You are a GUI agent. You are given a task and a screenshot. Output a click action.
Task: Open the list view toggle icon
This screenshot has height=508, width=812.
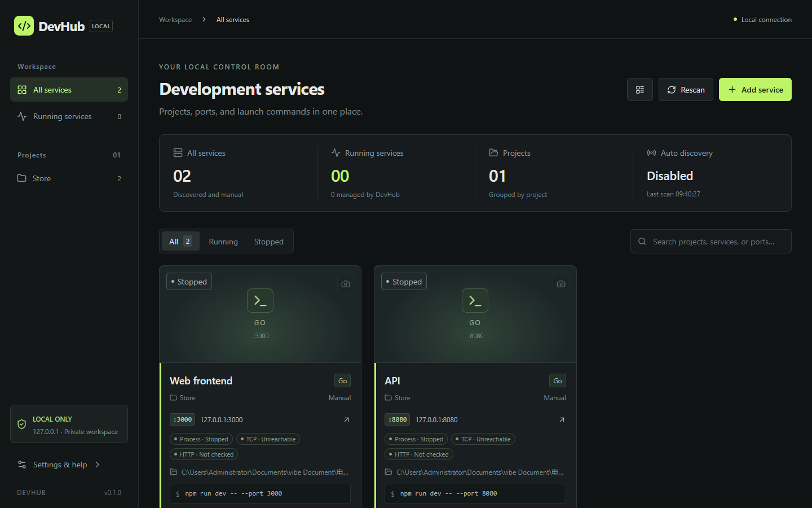point(640,90)
